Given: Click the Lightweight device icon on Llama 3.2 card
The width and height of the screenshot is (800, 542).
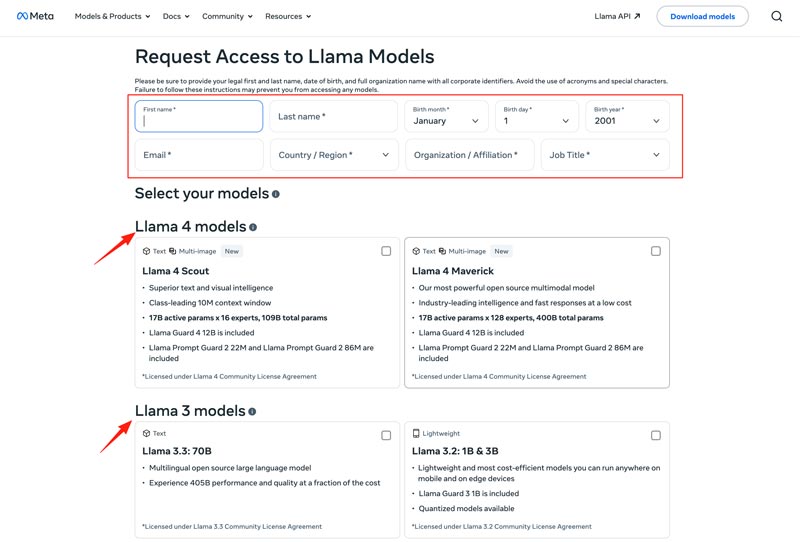Looking at the screenshot, I should click(416, 434).
